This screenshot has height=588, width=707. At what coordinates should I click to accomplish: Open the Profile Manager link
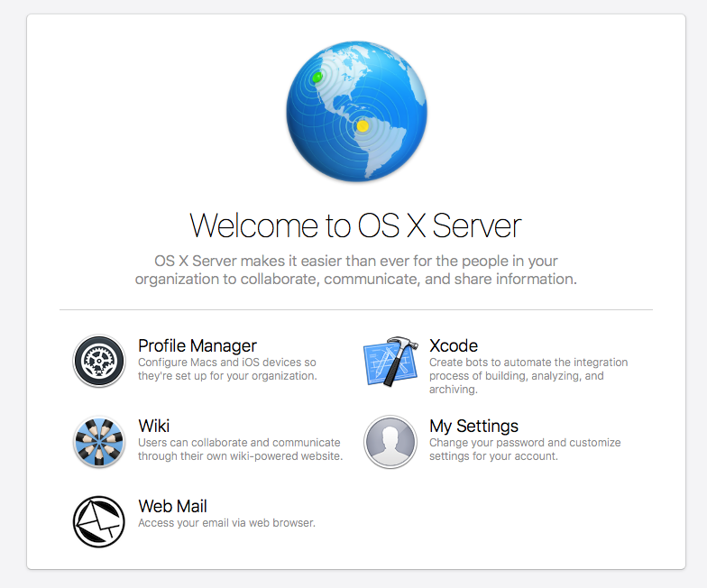197,346
